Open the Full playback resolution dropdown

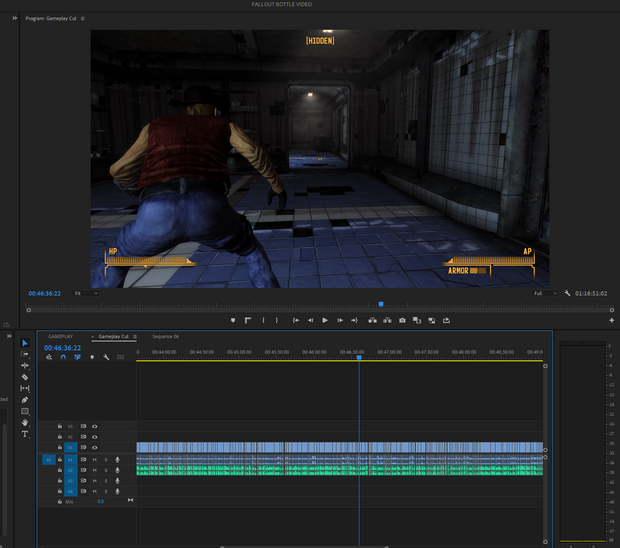click(545, 294)
